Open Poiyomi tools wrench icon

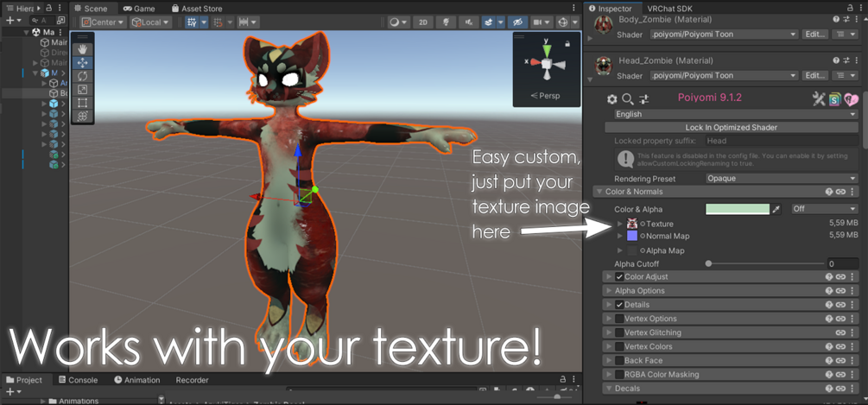(x=819, y=99)
